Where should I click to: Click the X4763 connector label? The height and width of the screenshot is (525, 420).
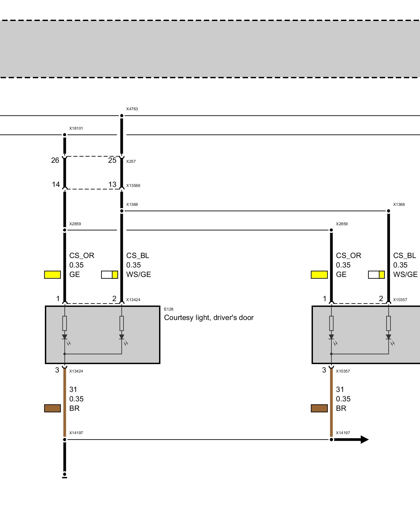coord(132,109)
